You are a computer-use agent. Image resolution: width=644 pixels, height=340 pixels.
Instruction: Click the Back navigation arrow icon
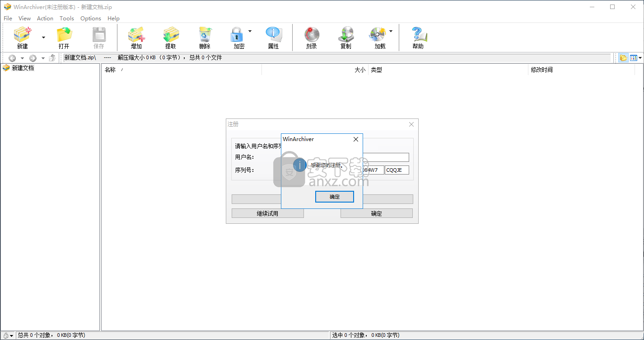coord(12,58)
